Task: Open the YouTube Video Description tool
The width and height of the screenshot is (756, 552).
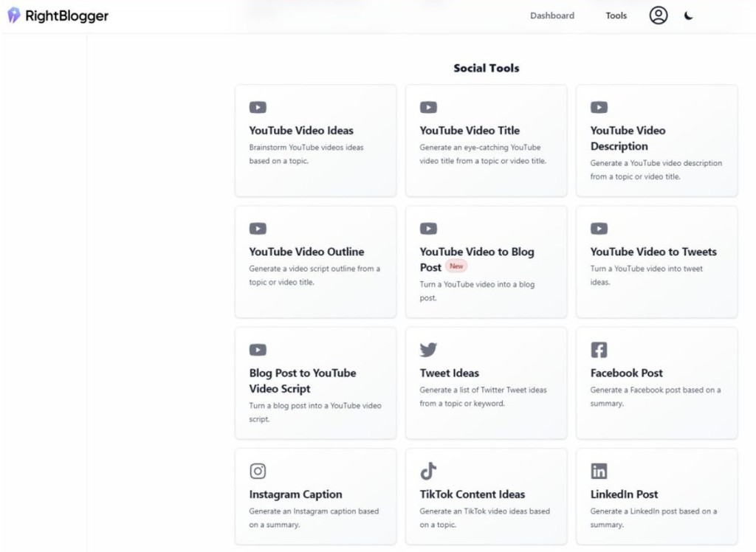Action: point(628,138)
